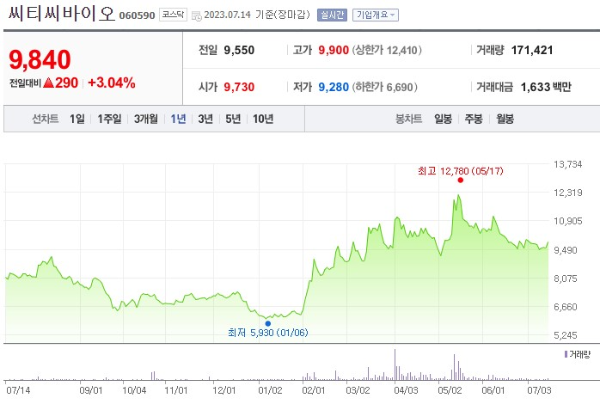Image resolution: width=600 pixels, height=410 pixels.
Task: Click the 8,075 price axis label
Action: pyautogui.click(x=566, y=278)
